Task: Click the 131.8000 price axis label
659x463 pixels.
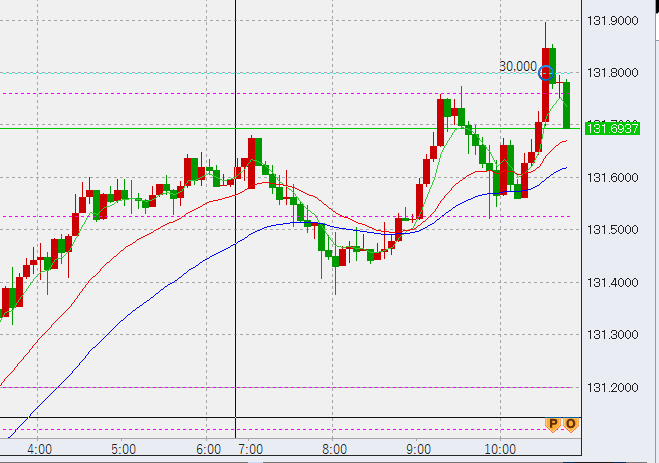Action: coord(616,73)
